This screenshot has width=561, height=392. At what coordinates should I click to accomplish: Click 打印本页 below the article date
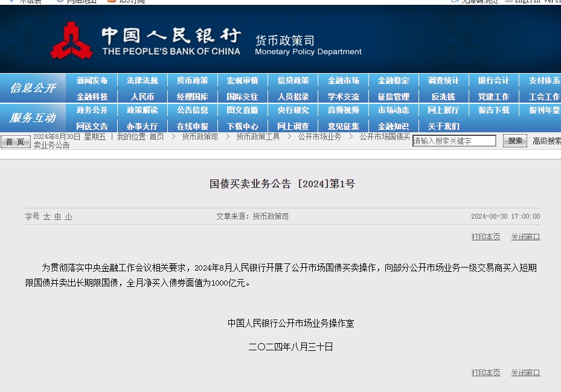[x=486, y=373]
